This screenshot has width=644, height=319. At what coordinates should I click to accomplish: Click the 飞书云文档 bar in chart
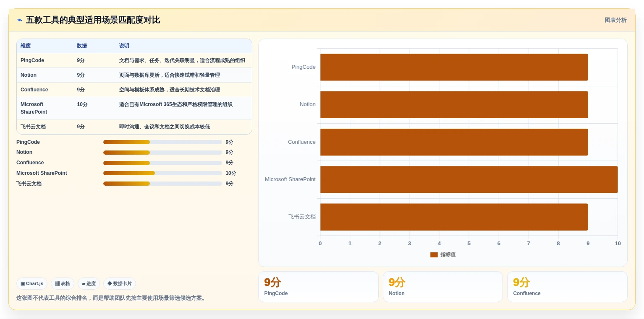(x=454, y=217)
